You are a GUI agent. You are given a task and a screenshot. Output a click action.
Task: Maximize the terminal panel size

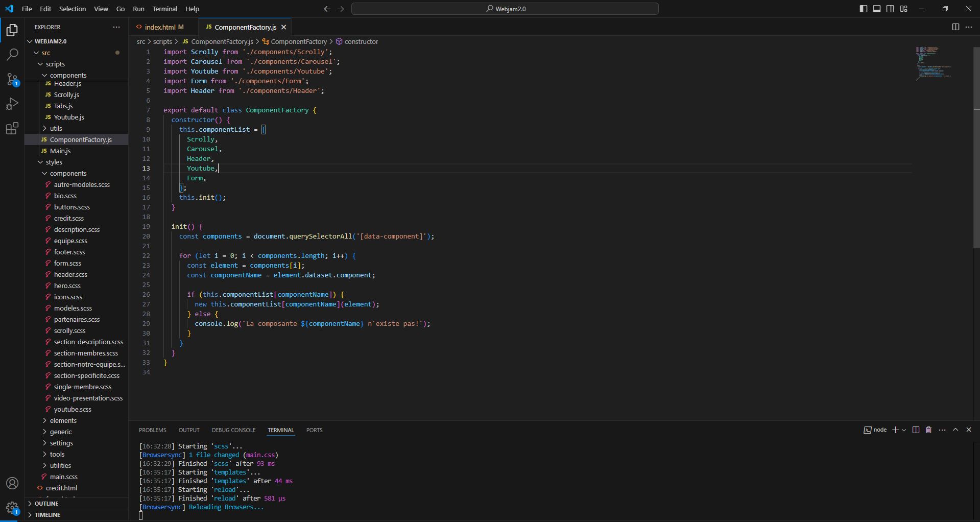[955, 430]
